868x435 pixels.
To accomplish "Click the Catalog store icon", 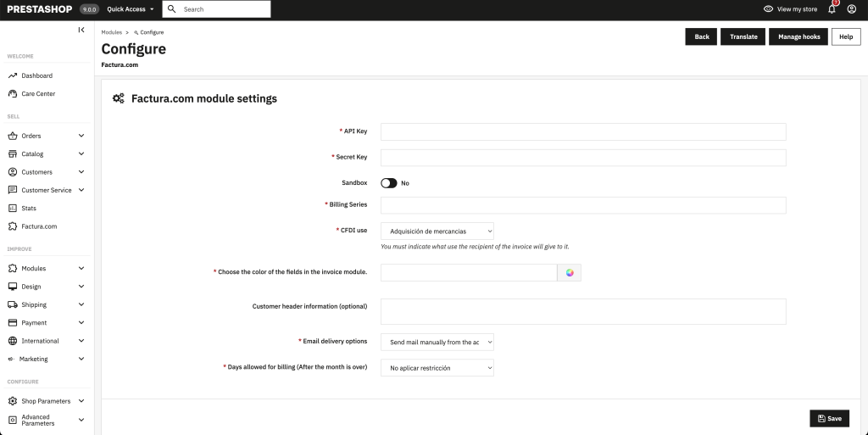I will coord(12,154).
